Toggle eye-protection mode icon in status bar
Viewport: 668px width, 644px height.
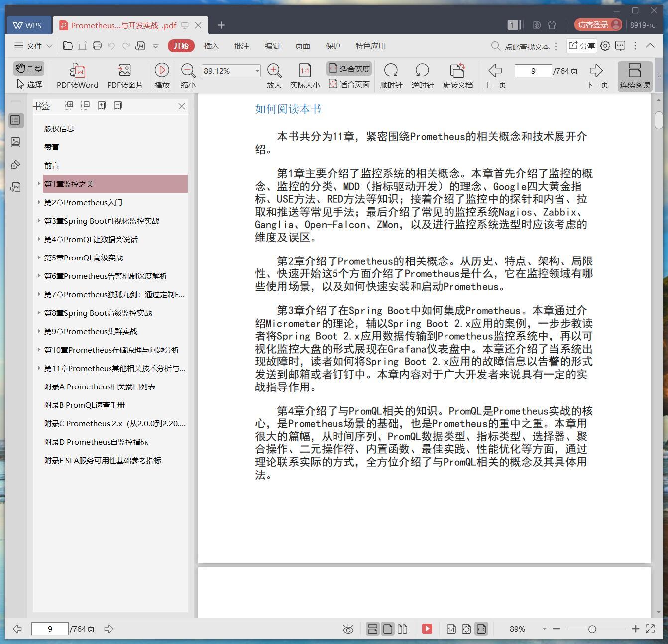click(348, 629)
